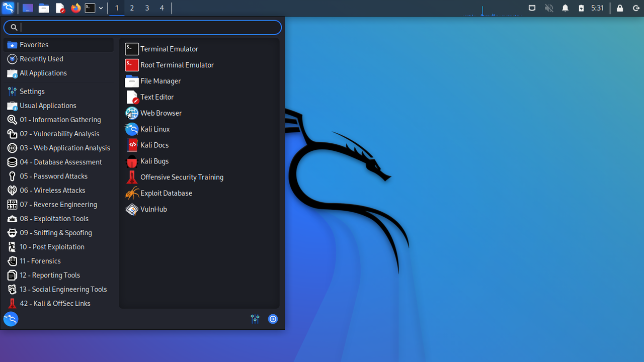Screen dimensions: 644x362
Task: Launch the Root Terminal Emulator
Action: tap(177, 65)
